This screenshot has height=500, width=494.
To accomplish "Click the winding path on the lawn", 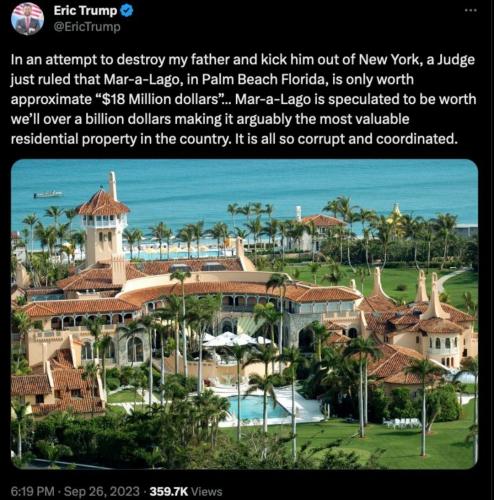I will click(x=450, y=280).
